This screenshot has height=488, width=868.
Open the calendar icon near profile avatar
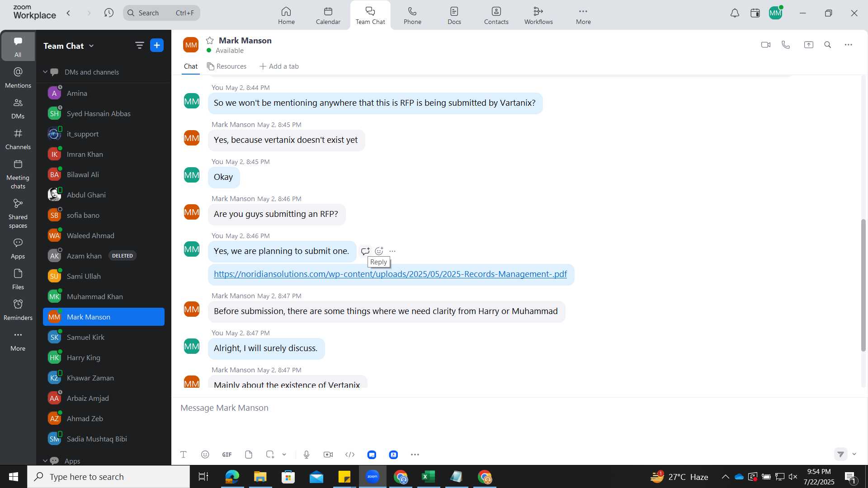pos(755,13)
